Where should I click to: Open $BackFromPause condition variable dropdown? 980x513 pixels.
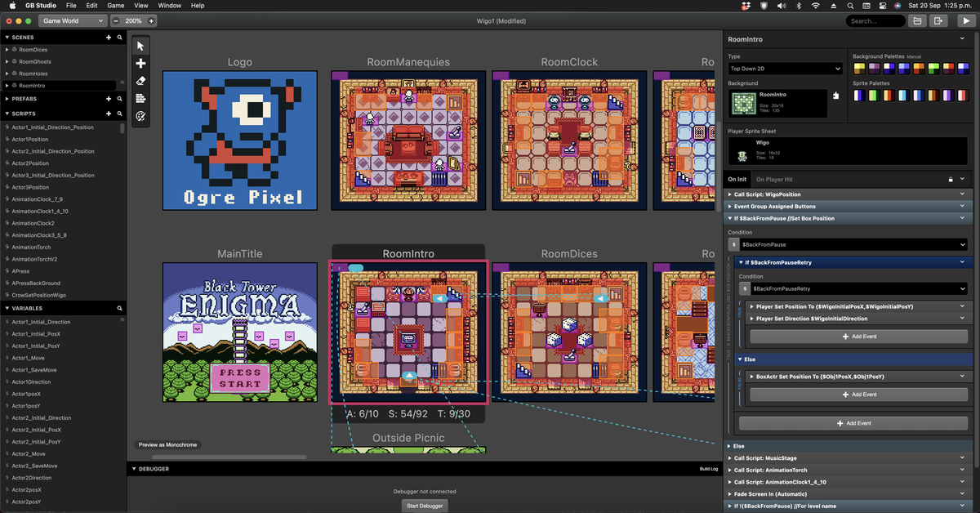853,244
